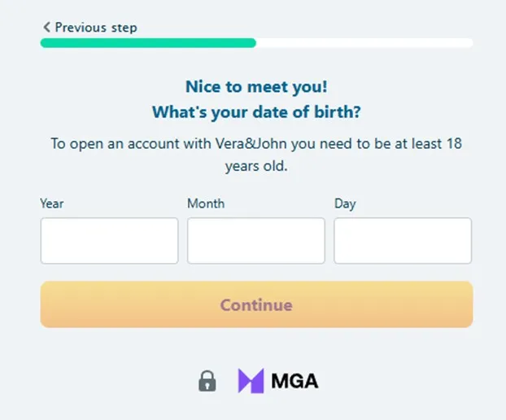Screen dimensions: 506x420
Task: Click the Year field label
Action: pos(52,203)
